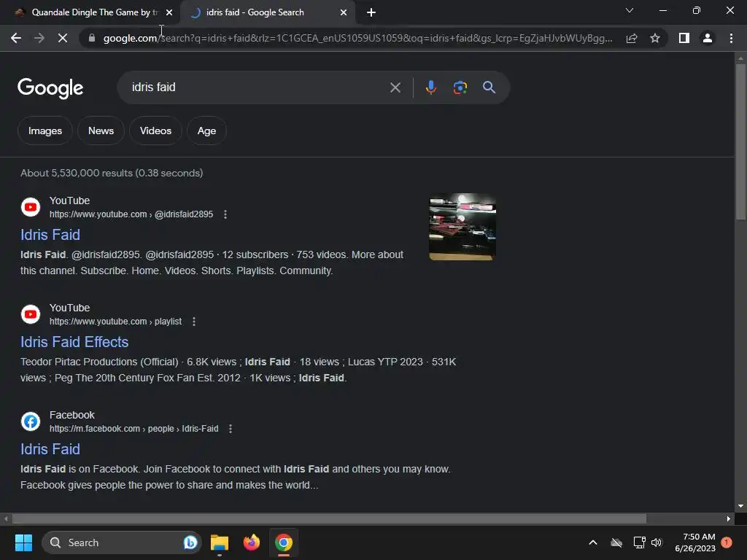Open more options for YouTube playlist result

pos(194,322)
